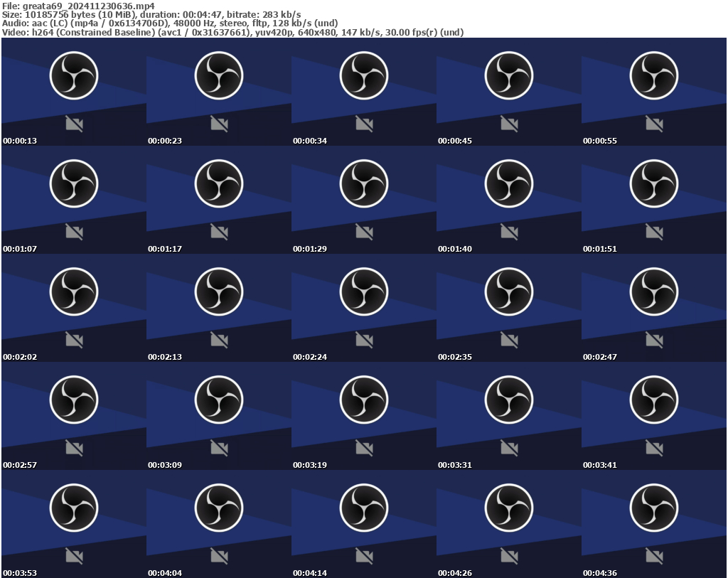Screen dimensions: 728x578
Task: Click the OBS logo in the 00:04:14 frame
Action: (364, 508)
